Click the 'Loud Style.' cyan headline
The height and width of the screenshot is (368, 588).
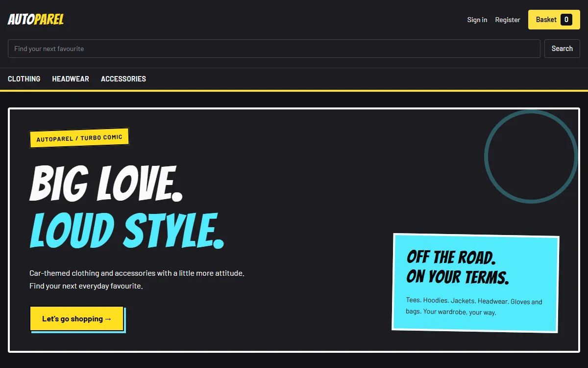pos(127,231)
